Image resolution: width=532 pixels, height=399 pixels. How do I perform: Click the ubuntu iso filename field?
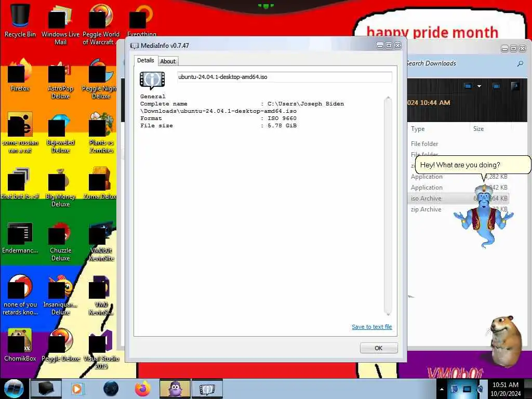(284, 77)
